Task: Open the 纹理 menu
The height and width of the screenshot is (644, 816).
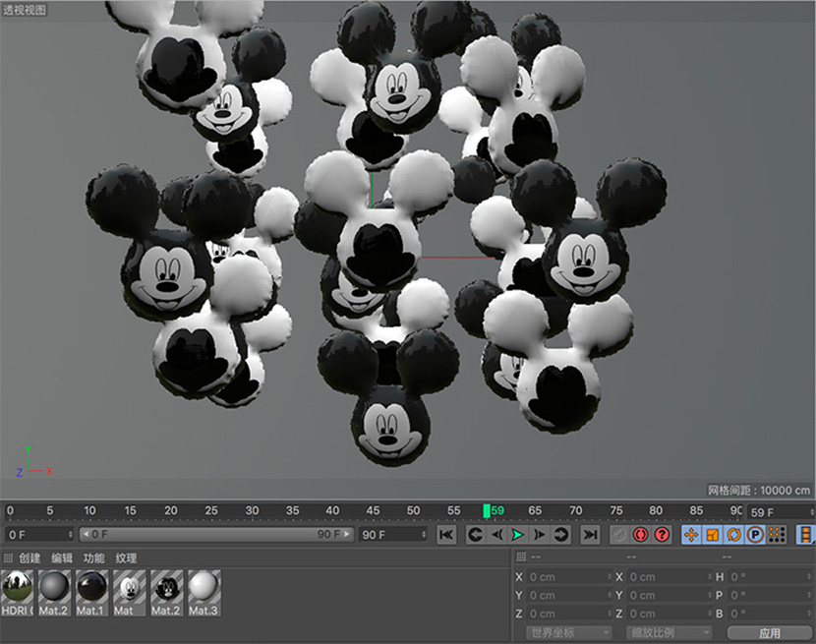Action: [x=127, y=558]
